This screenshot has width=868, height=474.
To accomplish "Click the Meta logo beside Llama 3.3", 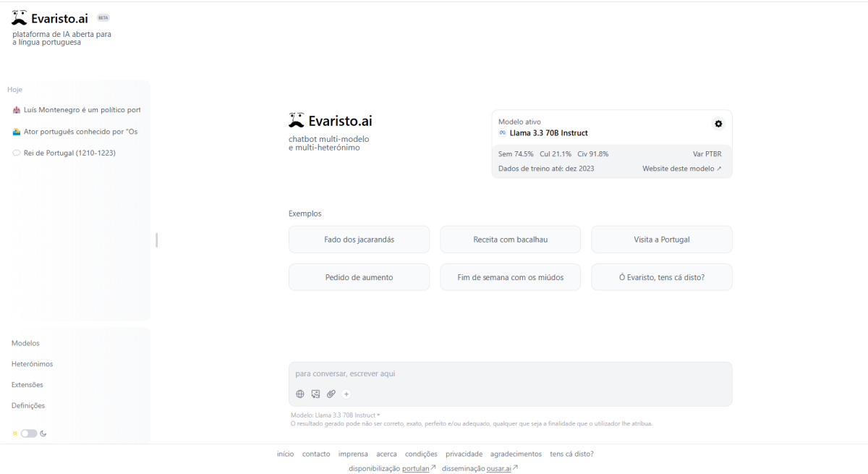I will tap(503, 133).
